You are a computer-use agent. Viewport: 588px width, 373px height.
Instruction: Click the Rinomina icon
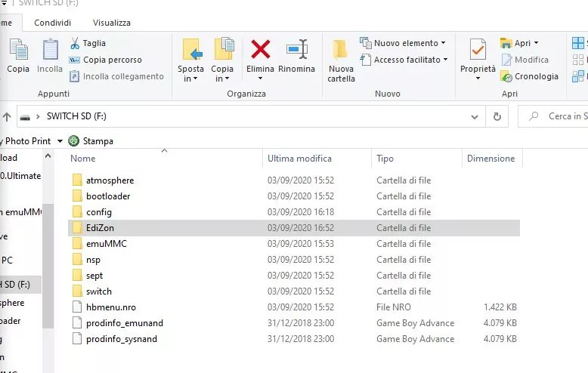click(x=296, y=49)
